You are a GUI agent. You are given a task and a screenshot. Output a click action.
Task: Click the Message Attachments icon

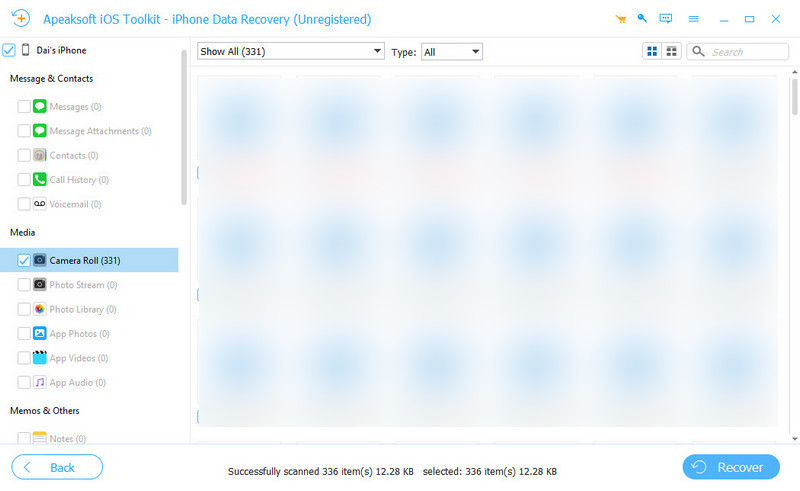point(40,131)
